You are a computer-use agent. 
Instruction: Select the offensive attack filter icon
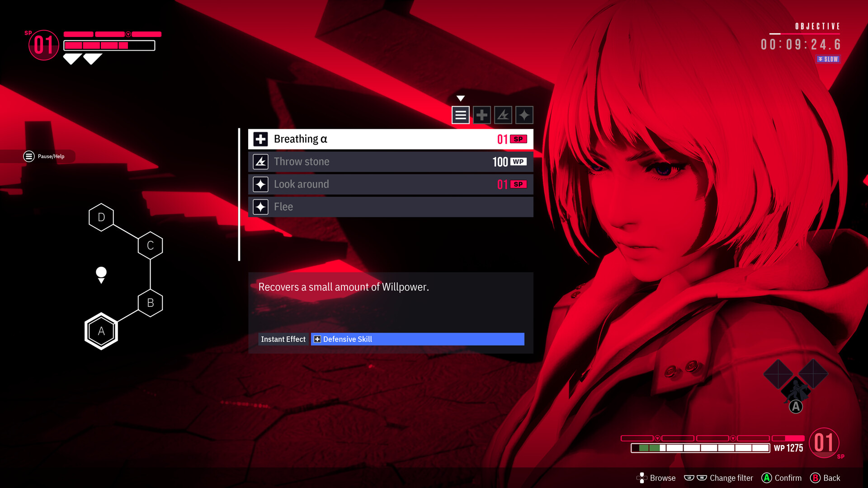point(503,115)
